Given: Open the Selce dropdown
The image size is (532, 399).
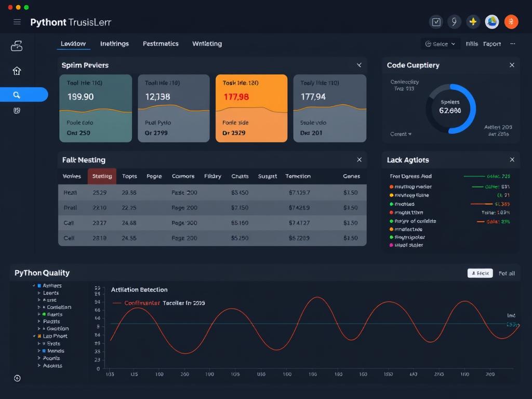Looking at the screenshot, I should [440, 44].
